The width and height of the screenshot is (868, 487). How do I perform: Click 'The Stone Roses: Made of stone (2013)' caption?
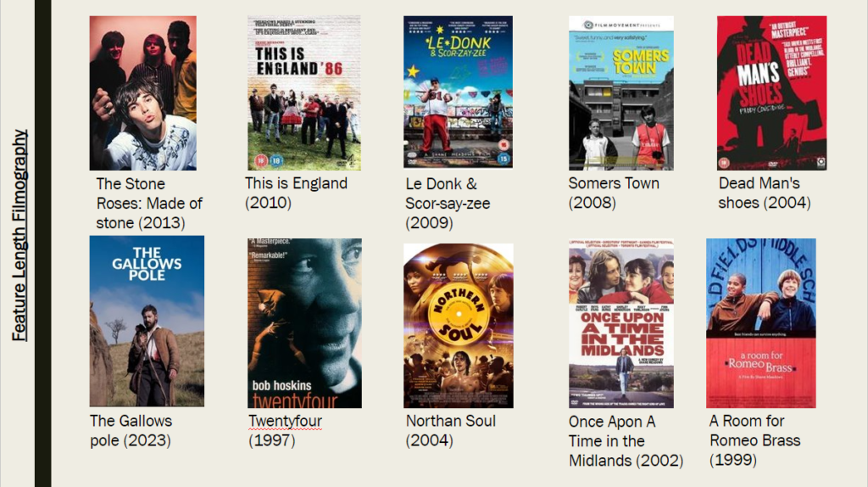point(149,204)
